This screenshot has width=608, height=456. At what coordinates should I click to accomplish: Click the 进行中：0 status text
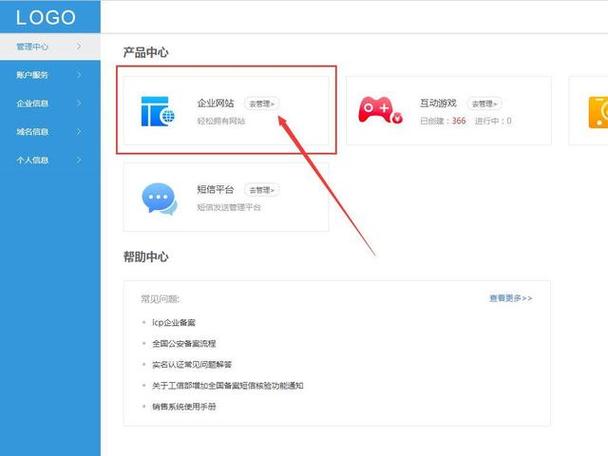coord(493,121)
